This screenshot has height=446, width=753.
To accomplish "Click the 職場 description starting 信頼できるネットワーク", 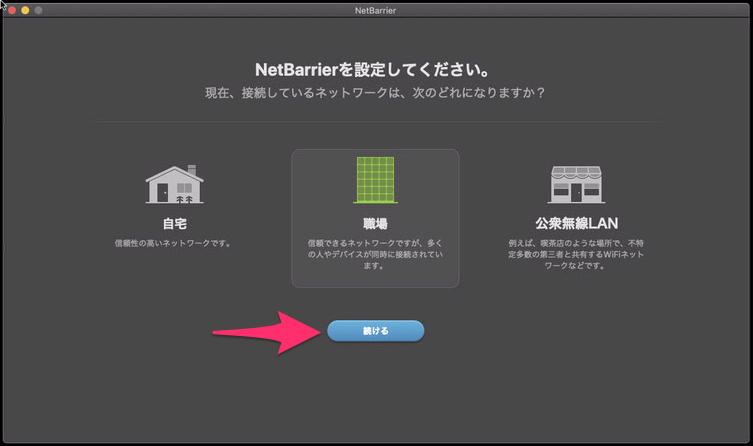I will click(375, 254).
